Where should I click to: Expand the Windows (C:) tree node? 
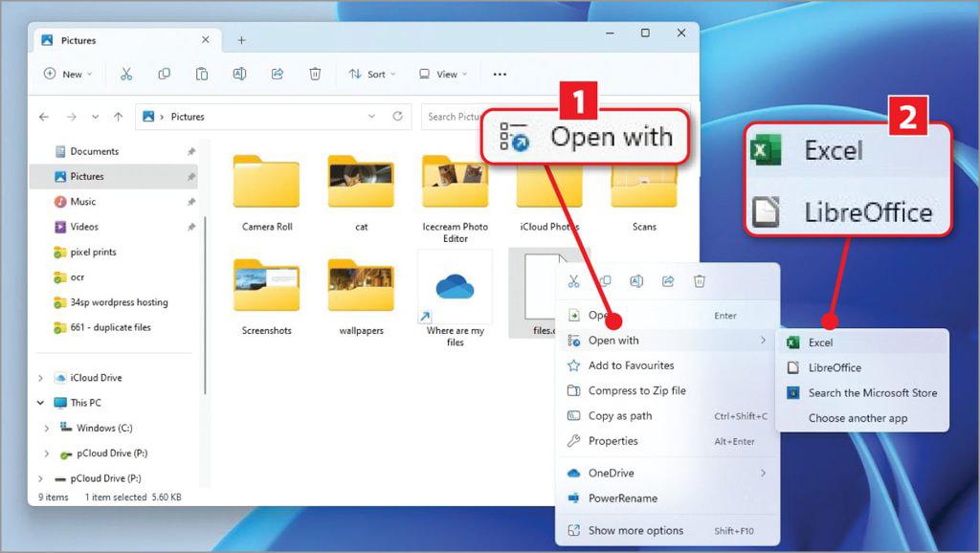(x=47, y=428)
